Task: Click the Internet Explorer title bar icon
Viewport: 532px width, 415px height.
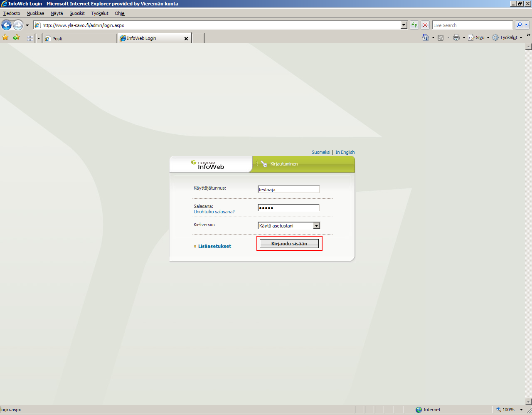Action: 4,4
